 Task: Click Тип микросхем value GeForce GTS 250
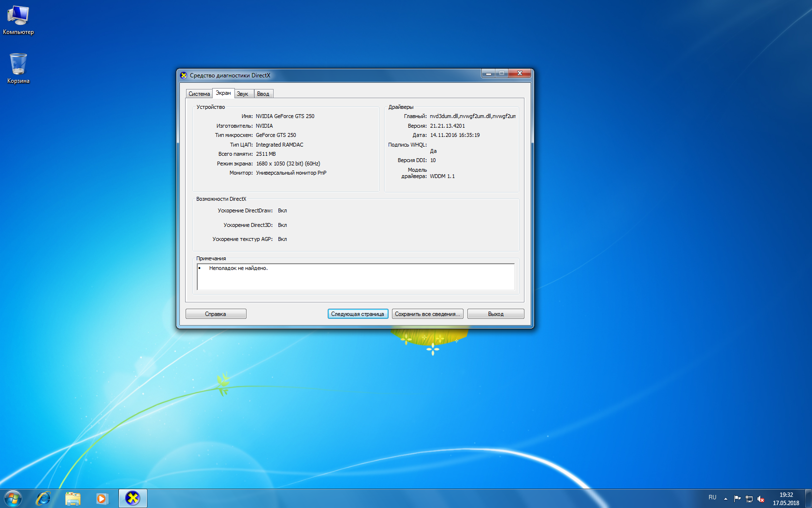(276, 135)
